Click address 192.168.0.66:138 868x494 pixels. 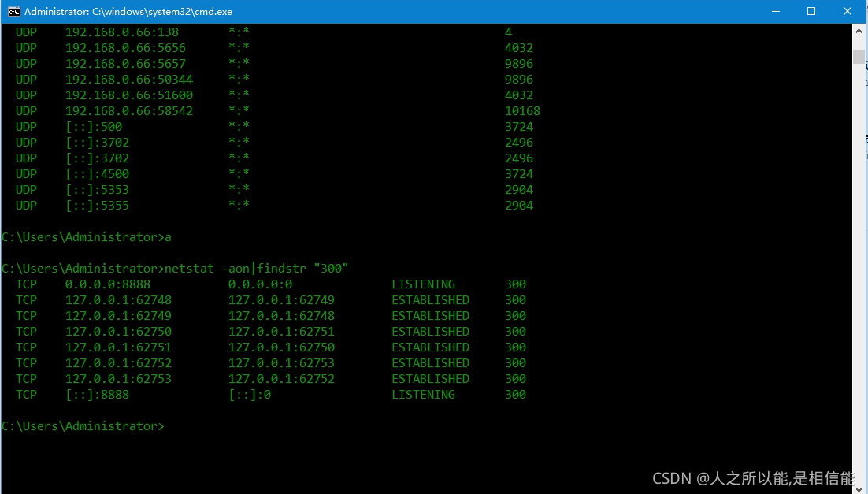pyautogui.click(x=122, y=32)
